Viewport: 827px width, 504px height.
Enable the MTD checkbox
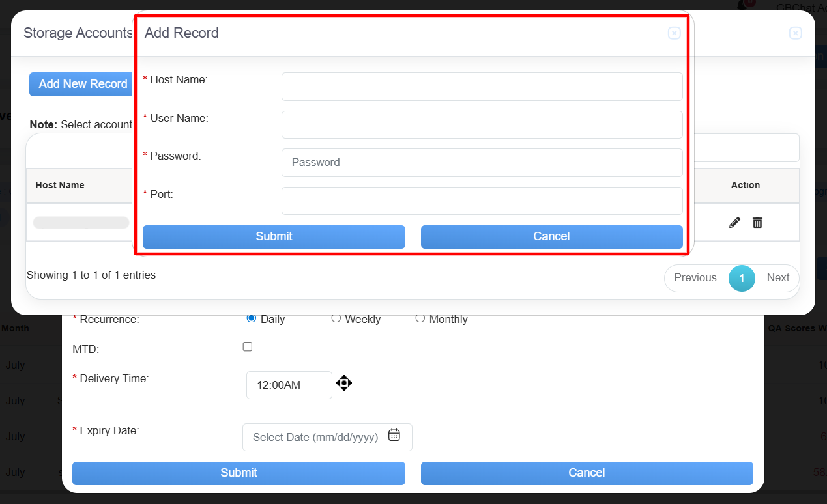(248, 347)
